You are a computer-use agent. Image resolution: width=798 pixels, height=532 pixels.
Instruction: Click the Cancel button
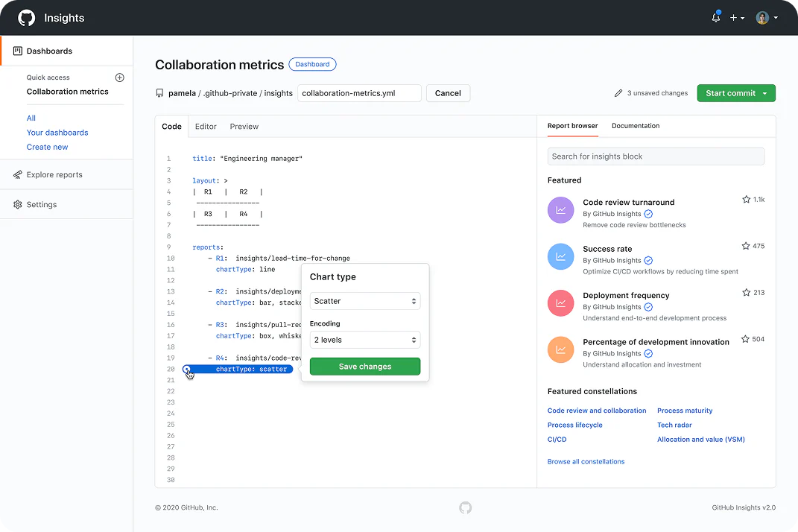click(x=448, y=93)
